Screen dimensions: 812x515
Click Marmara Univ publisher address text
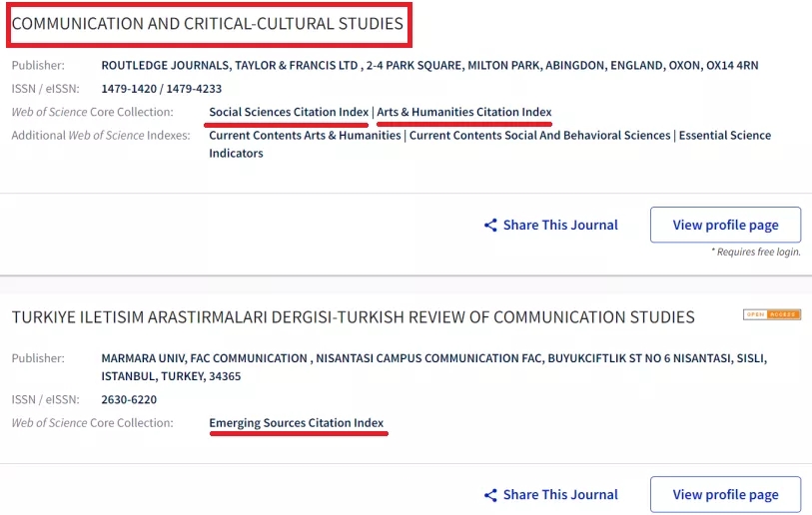point(433,367)
